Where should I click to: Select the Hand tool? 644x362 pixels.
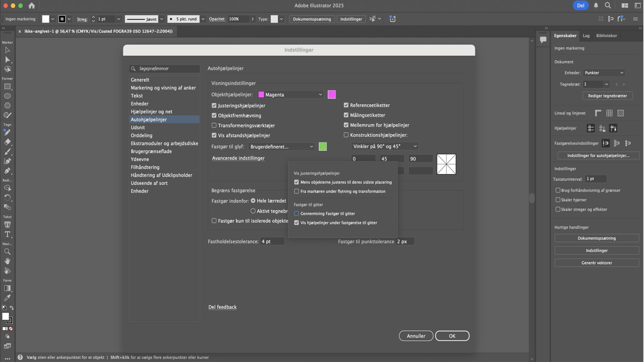coord(7,261)
